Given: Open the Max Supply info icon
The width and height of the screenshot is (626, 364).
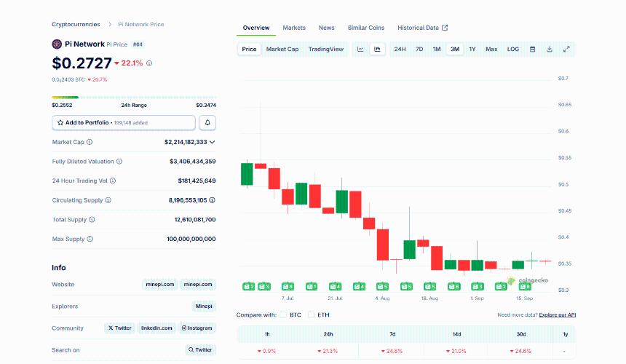Looking at the screenshot, I should (90, 239).
